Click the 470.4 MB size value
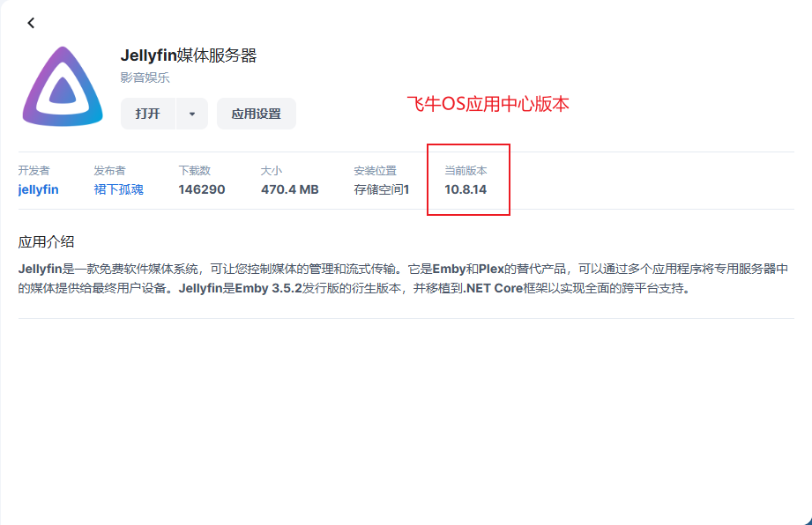Image resolution: width=812 pixels, height=525 pixels. pos(289,189)
